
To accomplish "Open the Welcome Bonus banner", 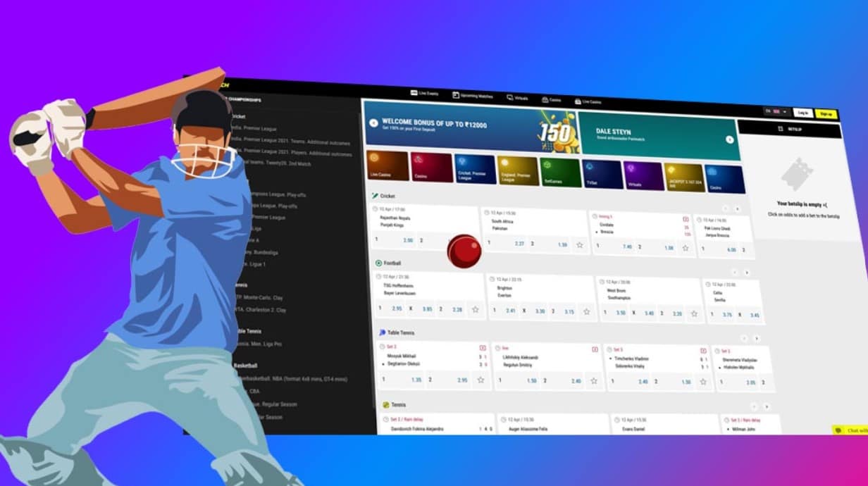I will 472,128.
